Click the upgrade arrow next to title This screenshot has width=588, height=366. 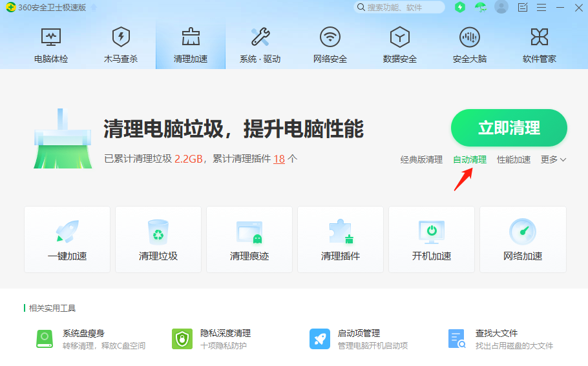pyautogui.click(x=94, y=8)
